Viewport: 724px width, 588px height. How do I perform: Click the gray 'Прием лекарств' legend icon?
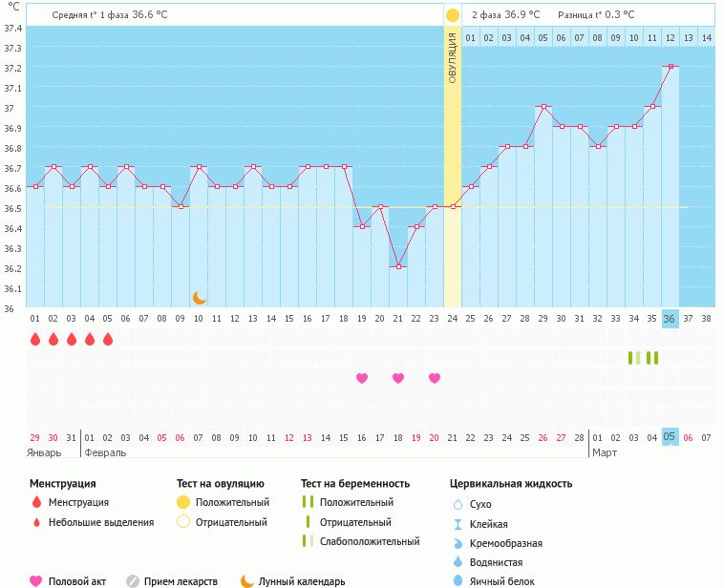133,581
